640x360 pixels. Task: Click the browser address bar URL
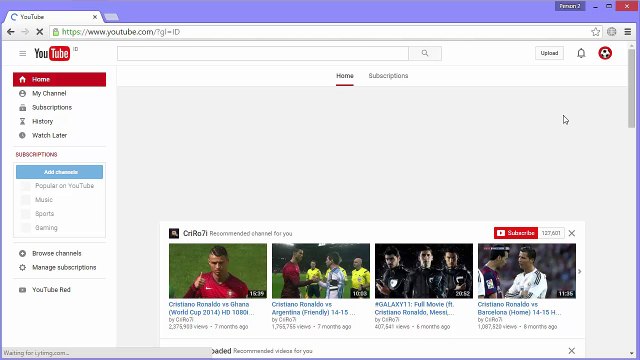(x=121, y=32)
